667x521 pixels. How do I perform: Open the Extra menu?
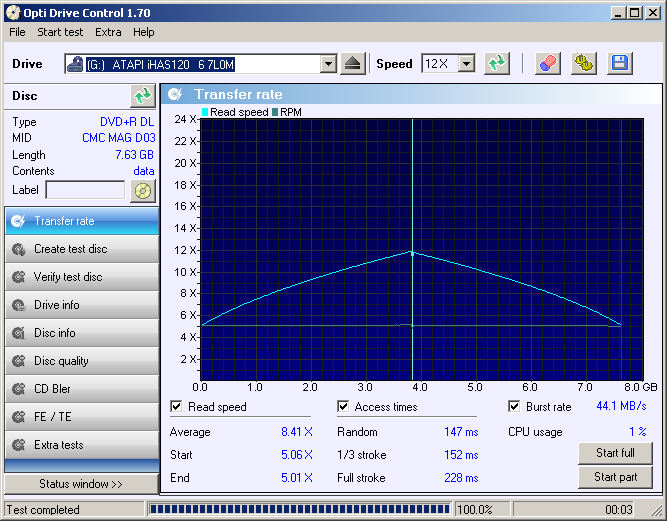108,32
